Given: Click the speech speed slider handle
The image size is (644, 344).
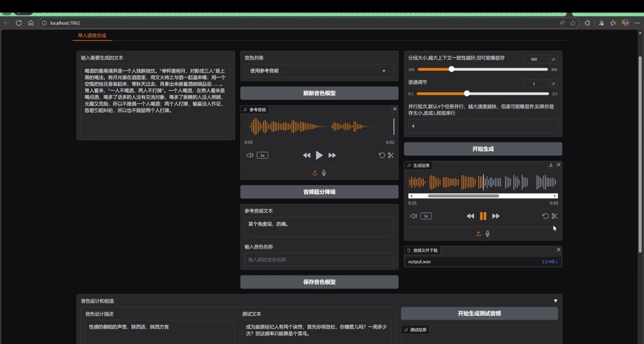Looking at the screenshot, I should click(x=467, y=93).
